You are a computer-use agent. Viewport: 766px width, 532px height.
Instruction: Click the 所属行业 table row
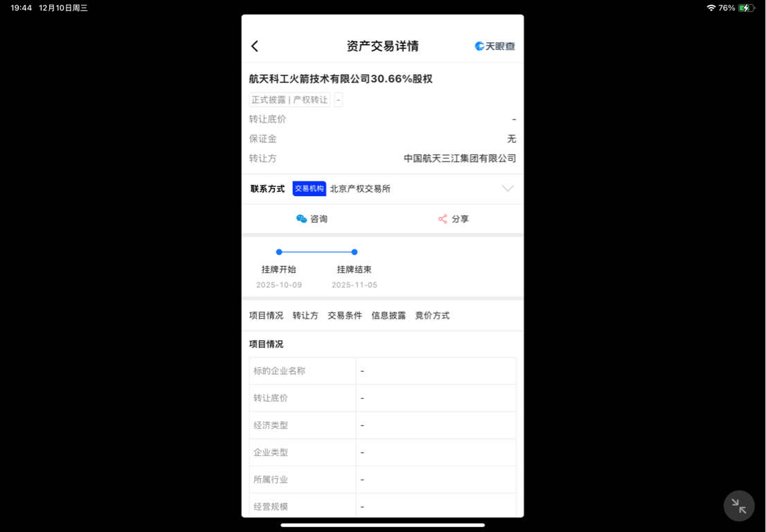tap(382, 480)
